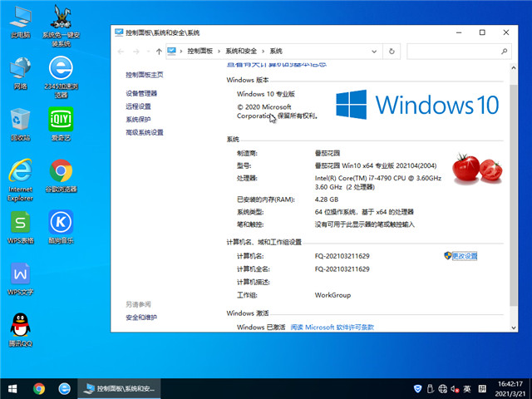Select the WorkGroup value text

coord(332,295)
